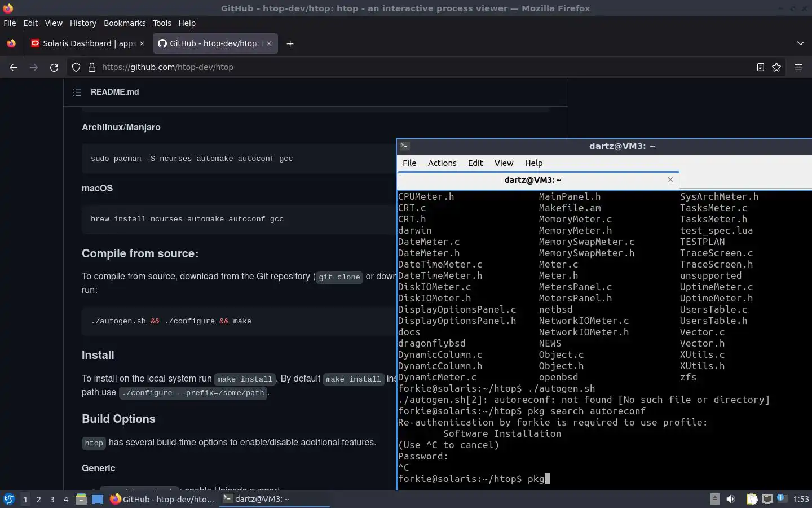
Task: Expand the list all tabs chevron
Action: pos(801,43)
